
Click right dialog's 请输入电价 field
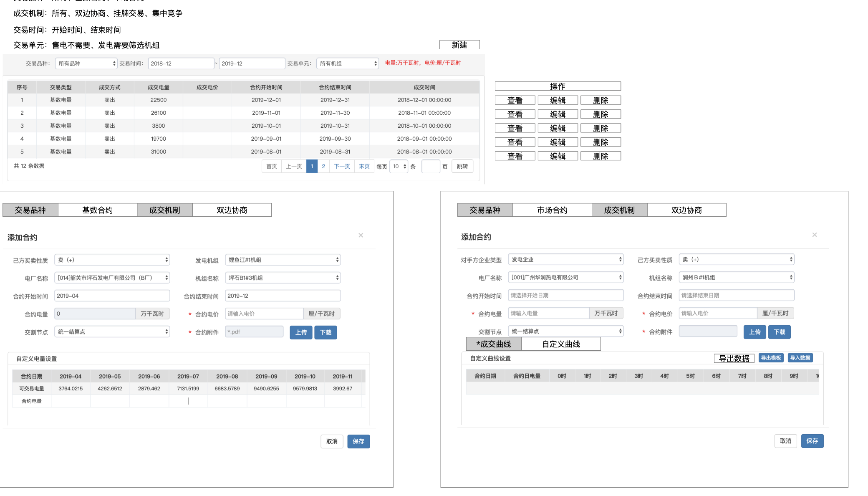(718, 313)
